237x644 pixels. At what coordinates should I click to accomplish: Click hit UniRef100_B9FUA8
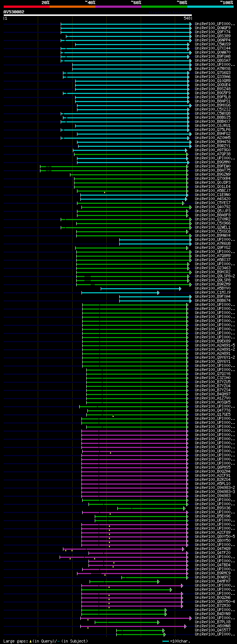point(213,57)
